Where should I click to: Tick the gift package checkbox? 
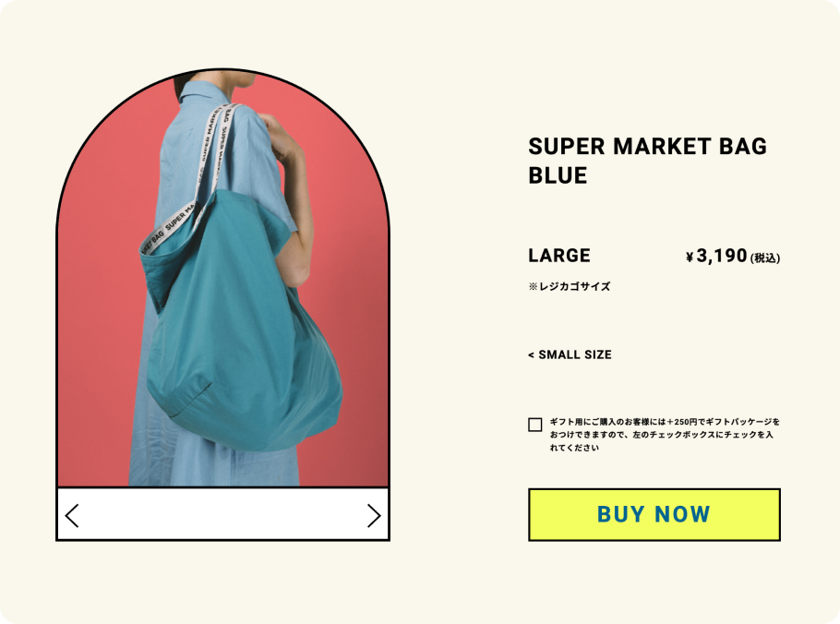coord(534,425)
